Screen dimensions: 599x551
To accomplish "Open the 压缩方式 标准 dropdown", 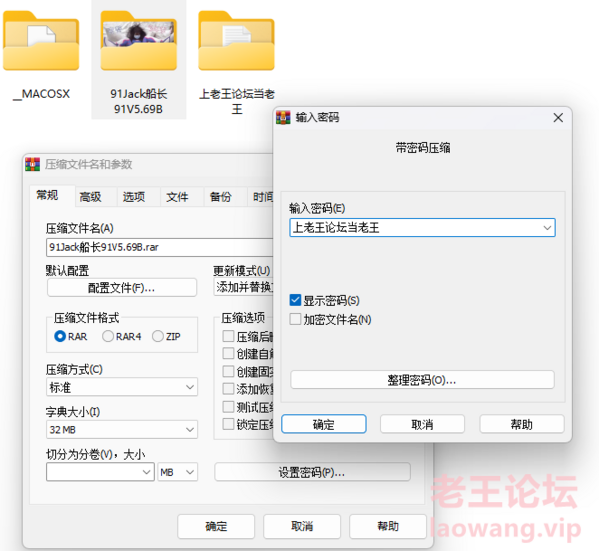I will click(x=122, y=387).
